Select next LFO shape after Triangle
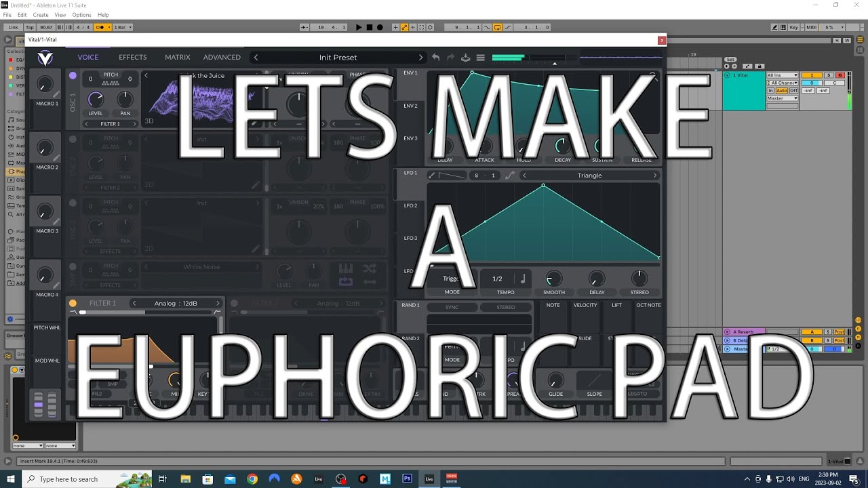 click(655, 176)
